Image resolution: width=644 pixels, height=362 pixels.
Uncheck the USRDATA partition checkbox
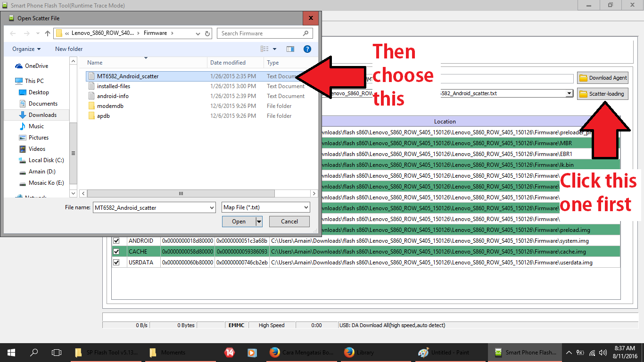pyautogui.click(x=116, y=263)
